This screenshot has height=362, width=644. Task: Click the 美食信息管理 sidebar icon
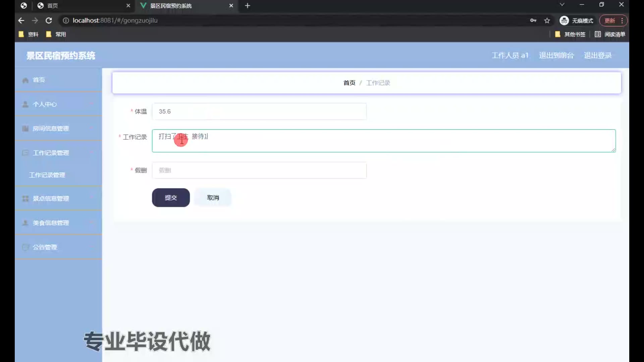[x=25, y=223]
